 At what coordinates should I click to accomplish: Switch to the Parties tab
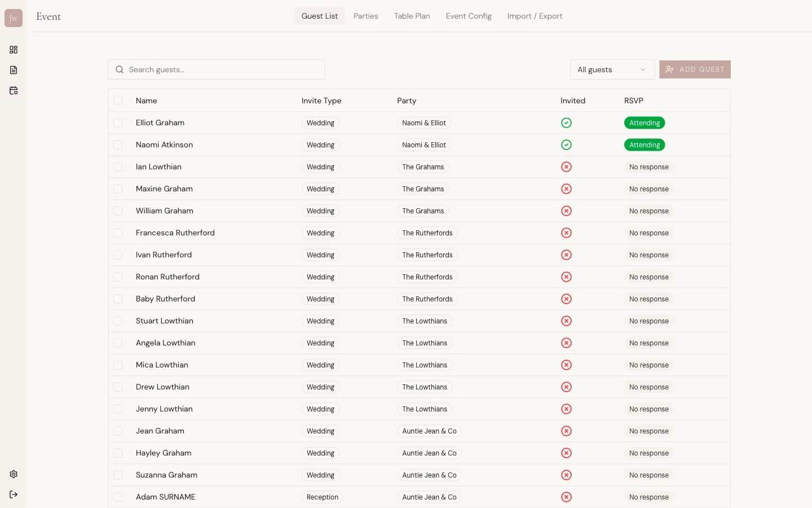(365, 16)
